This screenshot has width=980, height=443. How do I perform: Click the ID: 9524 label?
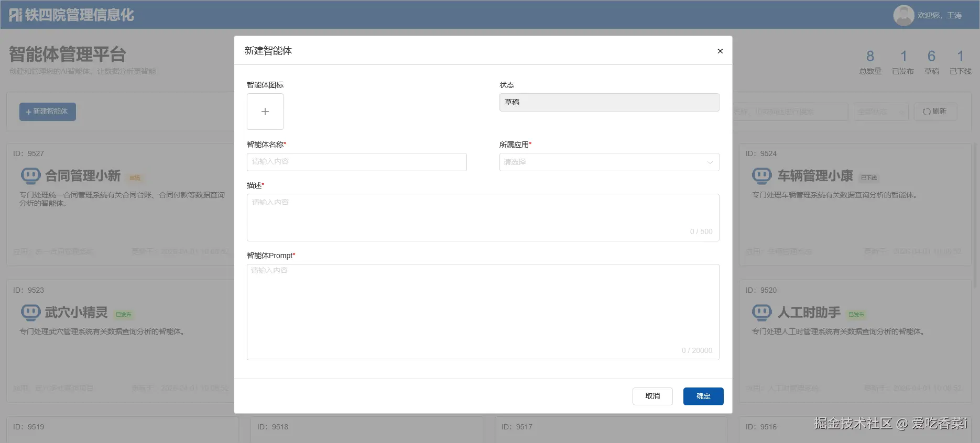click(761, 153)
